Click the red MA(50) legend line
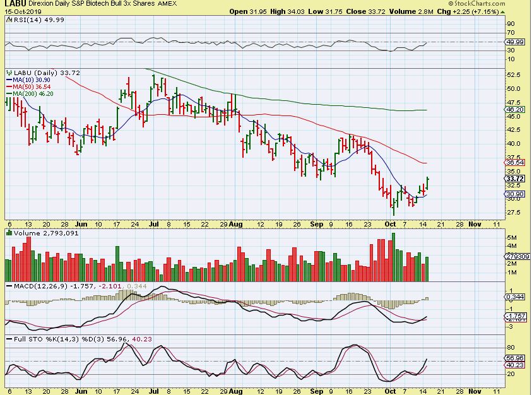532x395 pixels. point(9,87)
